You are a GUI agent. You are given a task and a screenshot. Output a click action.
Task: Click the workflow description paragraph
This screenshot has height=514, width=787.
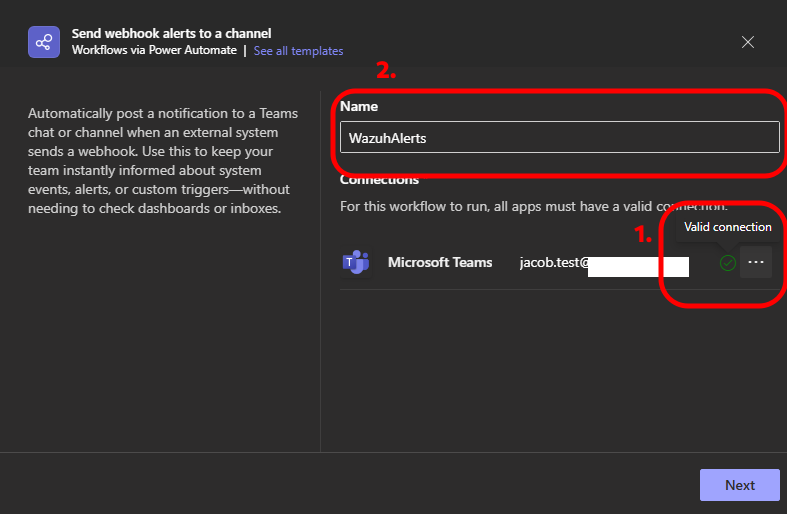coord(163,161)
